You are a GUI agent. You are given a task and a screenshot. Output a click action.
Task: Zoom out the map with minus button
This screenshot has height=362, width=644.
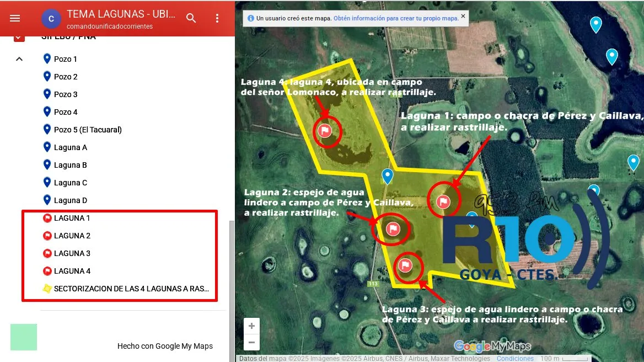(x=251, y=343)
